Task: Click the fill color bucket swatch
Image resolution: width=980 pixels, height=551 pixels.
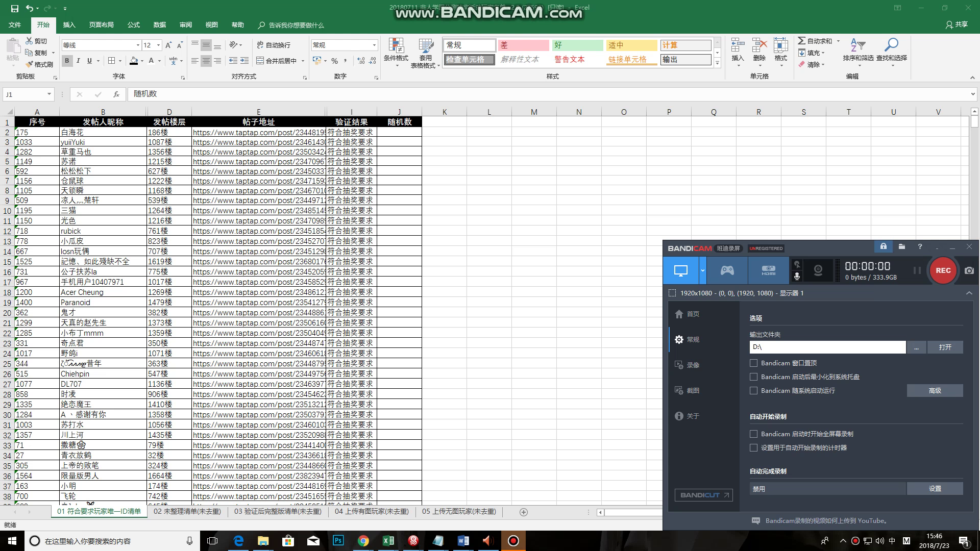Action: [x=134, y=61]
